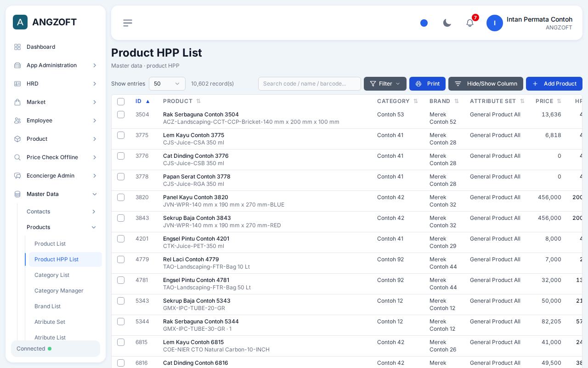Click the Dashboard grid icon

click(x=17, y=47)
